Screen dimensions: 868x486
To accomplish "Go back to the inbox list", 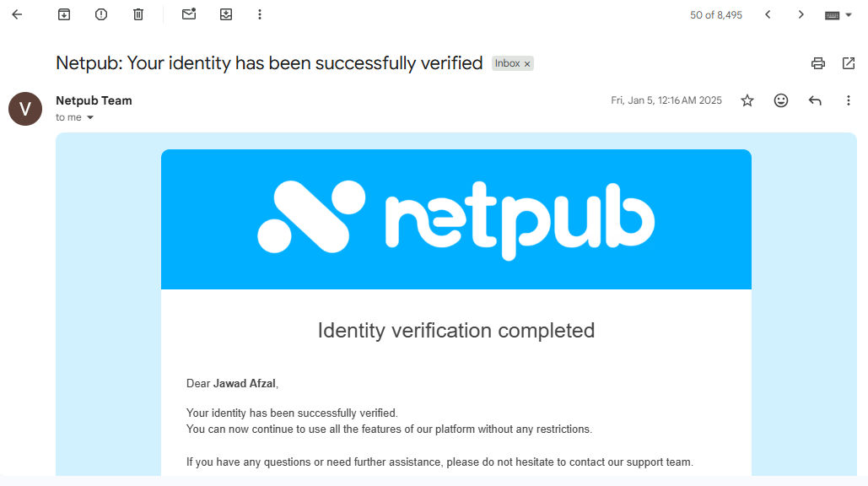I will coord(17,14).
